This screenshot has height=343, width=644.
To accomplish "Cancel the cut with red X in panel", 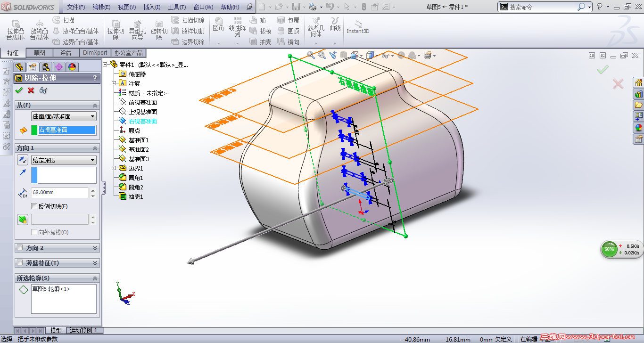I will (x=31, y=90).
